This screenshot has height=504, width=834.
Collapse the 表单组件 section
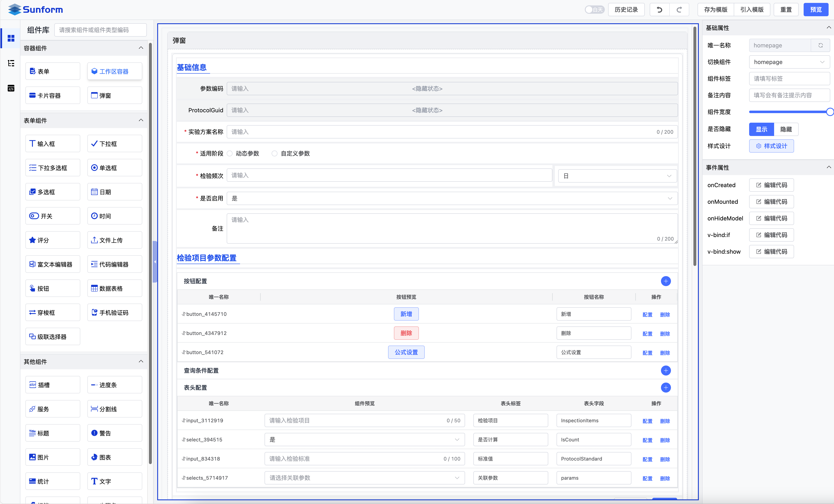click(x=141, y=120)
